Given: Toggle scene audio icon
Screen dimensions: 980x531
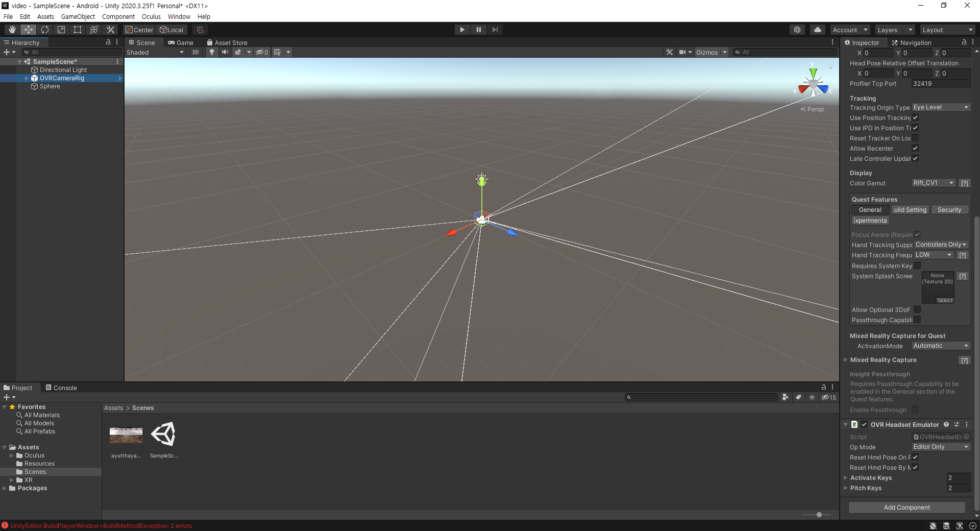Looking at the screenshot, I should click(225, 52).
